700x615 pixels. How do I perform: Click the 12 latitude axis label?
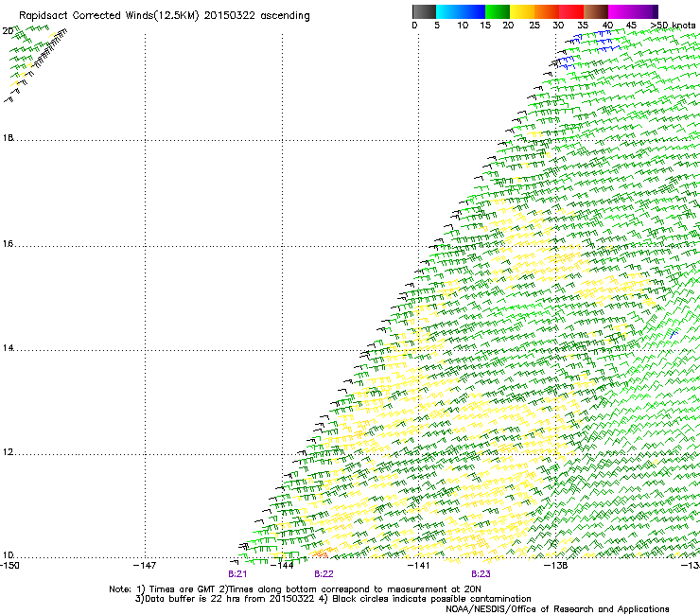click(8, 452)
